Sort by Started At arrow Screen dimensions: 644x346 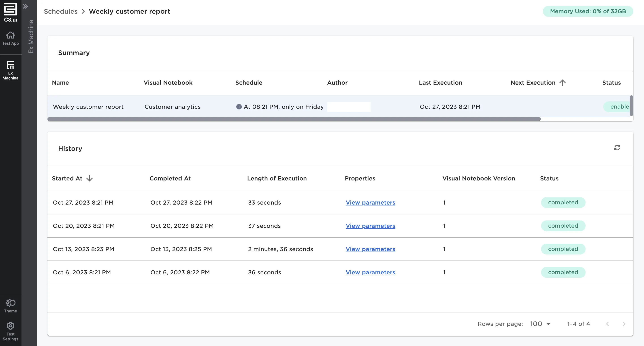pos(89,179)
